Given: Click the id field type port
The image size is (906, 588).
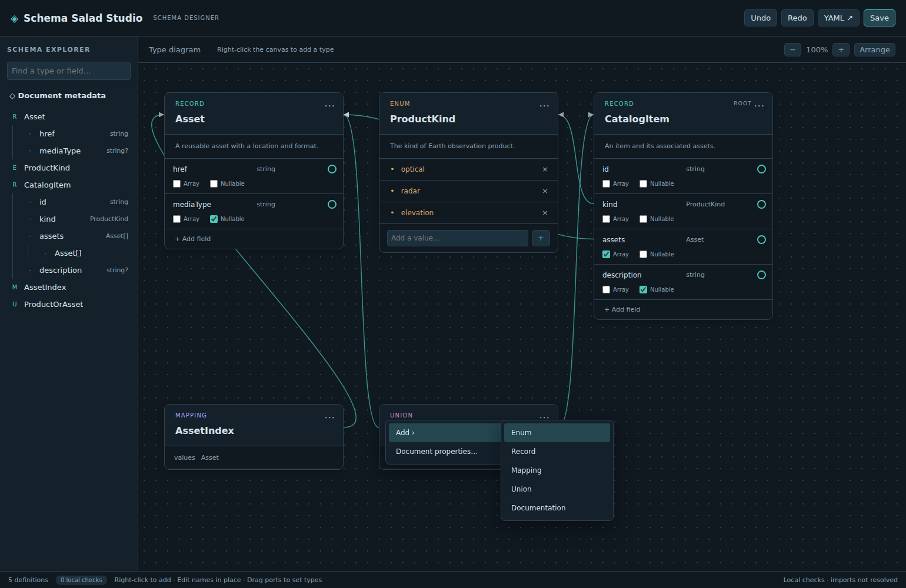Looking at the screenshot, I should [761, 169].
